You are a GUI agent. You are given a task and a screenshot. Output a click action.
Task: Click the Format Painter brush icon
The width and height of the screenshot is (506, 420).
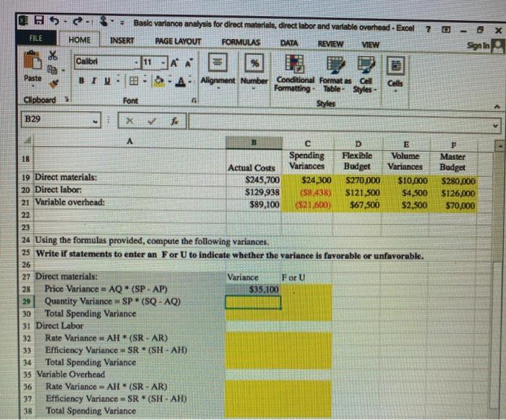[53, 83]
